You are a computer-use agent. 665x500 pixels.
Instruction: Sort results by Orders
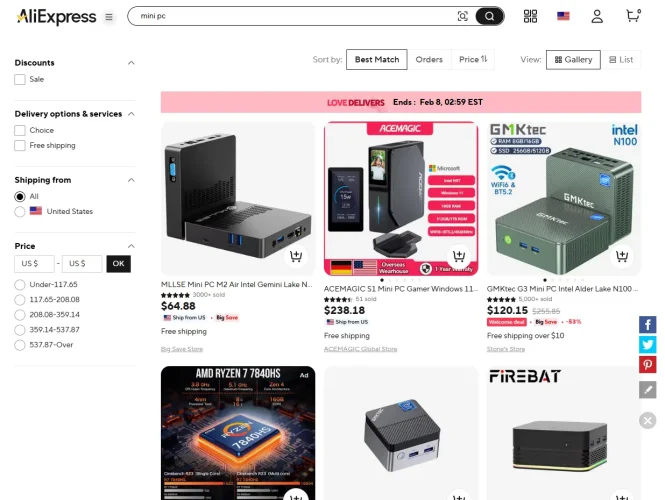(429, 59)
